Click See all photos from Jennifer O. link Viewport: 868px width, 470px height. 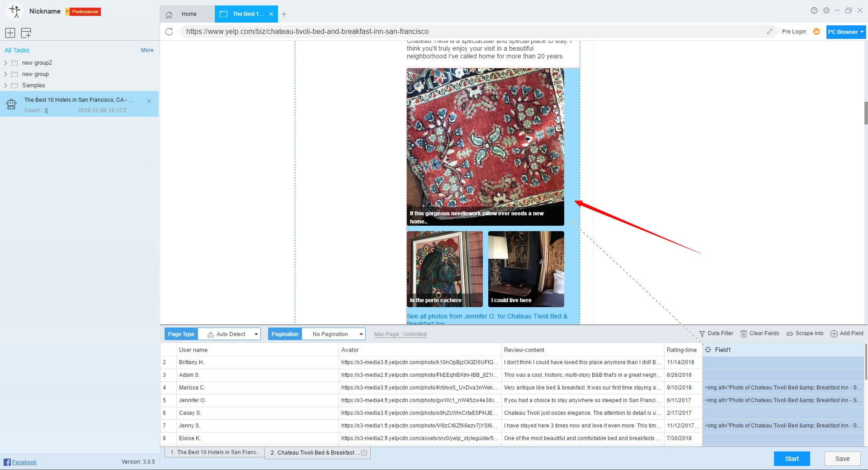coord(487,319)
